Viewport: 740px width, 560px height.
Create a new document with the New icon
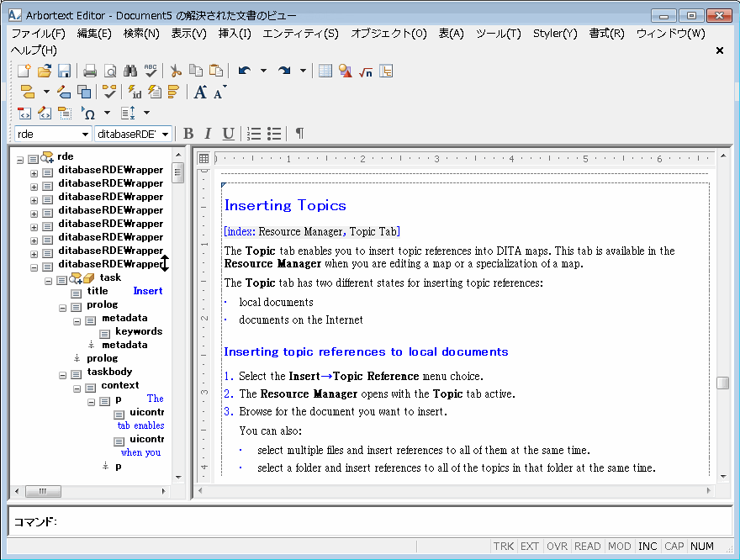click(24, 71)
